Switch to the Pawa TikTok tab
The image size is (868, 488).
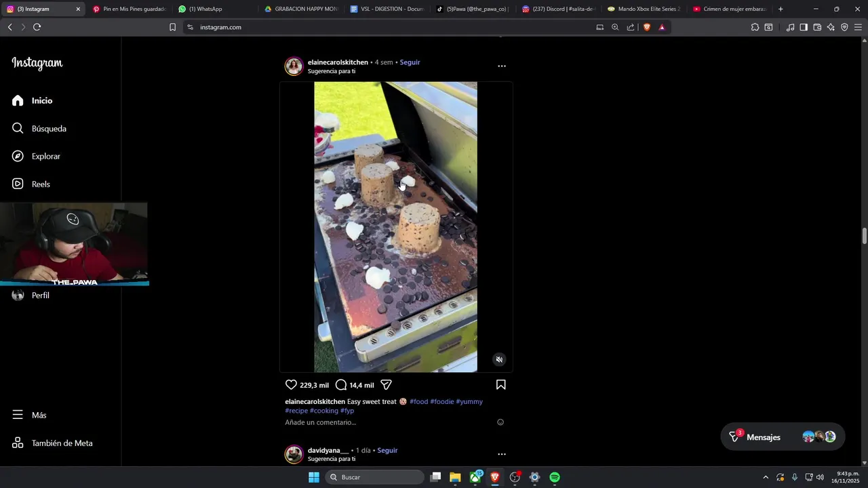(x=473, y=9)
